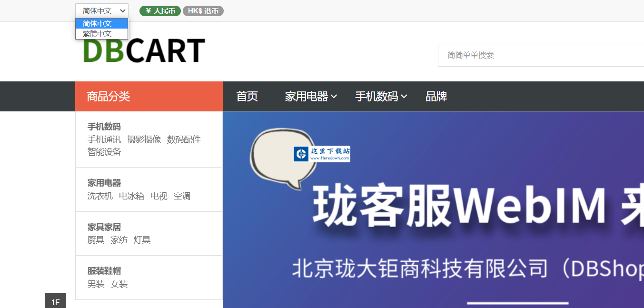
Task: Select 简体中文 option in language list
Action: point(101,24)
